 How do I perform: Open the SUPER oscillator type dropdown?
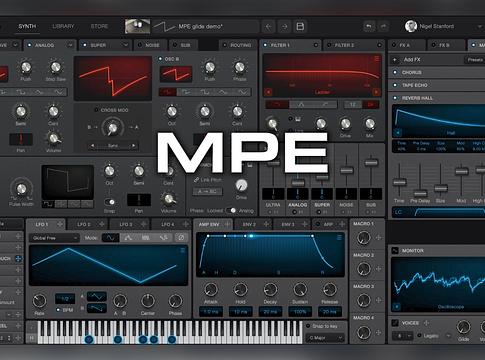coord(125,45)
